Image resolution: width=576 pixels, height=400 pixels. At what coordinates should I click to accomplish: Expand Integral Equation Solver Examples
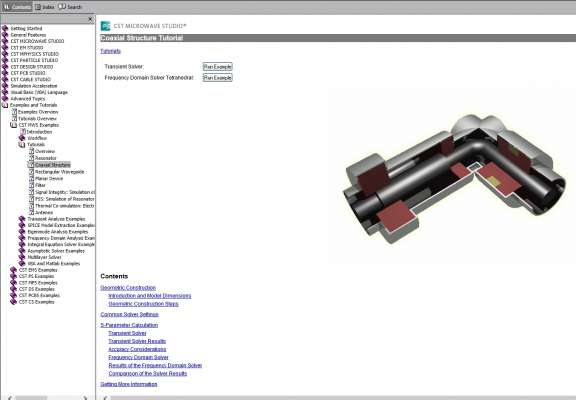click(22, 244)
